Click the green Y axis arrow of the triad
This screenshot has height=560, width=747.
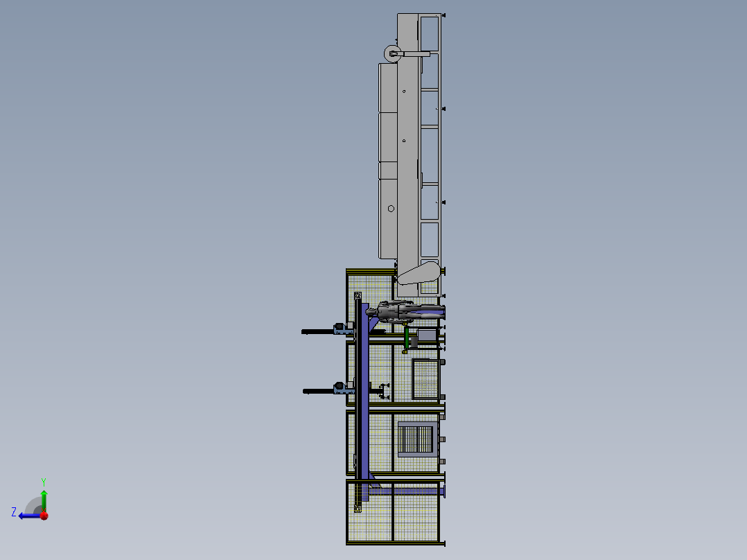(44, 500)
